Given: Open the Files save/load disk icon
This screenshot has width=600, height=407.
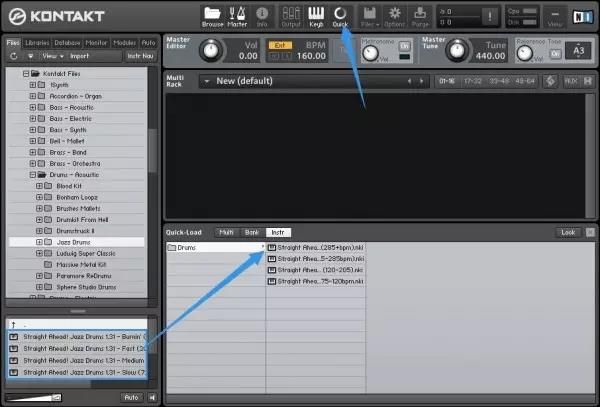Looking at the screenshot, I should [x=369, y=16].
